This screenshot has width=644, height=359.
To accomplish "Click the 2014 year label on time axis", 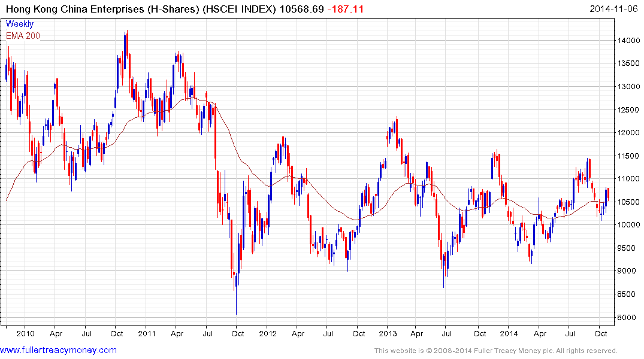I will (509, 333).
